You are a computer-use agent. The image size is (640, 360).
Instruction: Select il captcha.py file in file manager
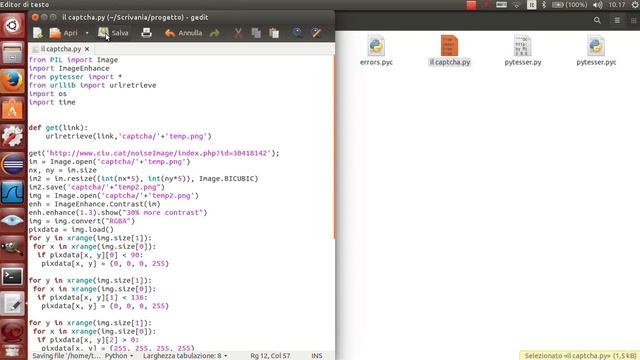[x=449, y=51]
